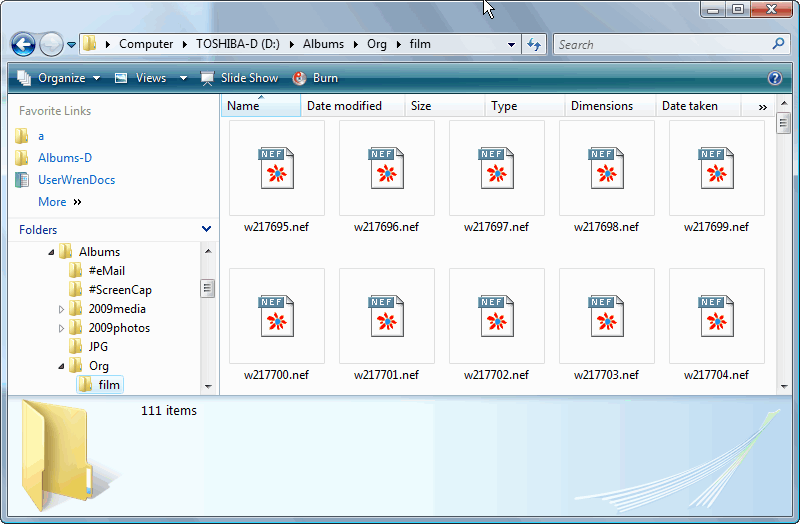Select Org in the address breadcrumb
This screenshot has height=524, width=800.
coord(377,44)
